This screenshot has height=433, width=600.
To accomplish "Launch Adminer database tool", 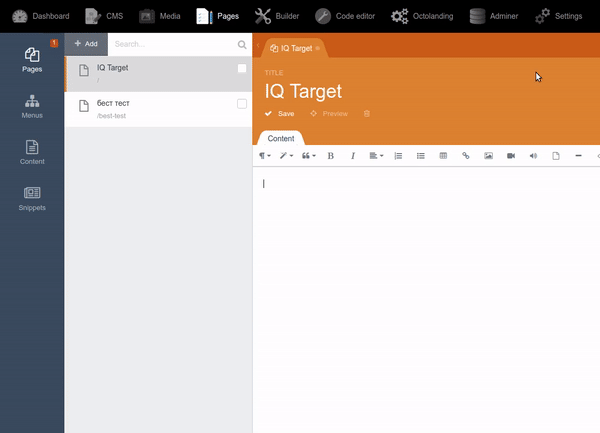I will click(x=494, y=16).
